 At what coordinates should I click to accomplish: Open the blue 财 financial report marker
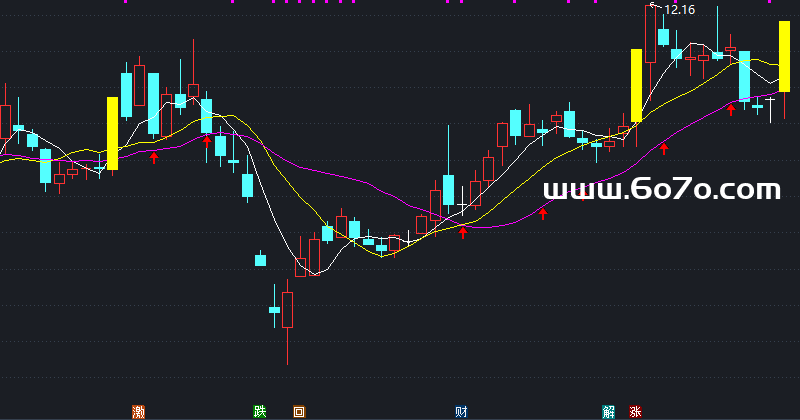pos(461,412)
